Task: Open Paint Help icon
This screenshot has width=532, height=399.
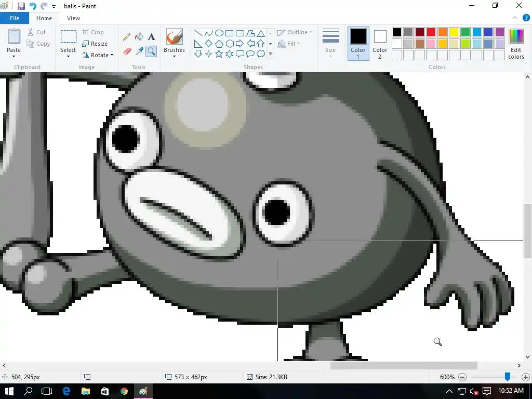Action: click(526, 18)
